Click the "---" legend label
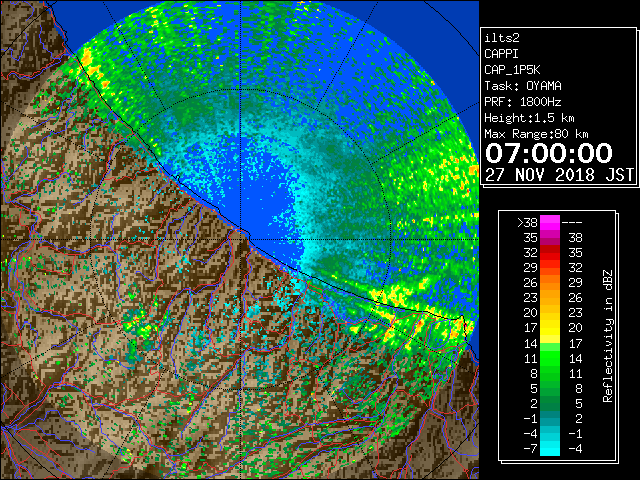Image resolution: width=640 pixels, height=480 pixels. 572,223
